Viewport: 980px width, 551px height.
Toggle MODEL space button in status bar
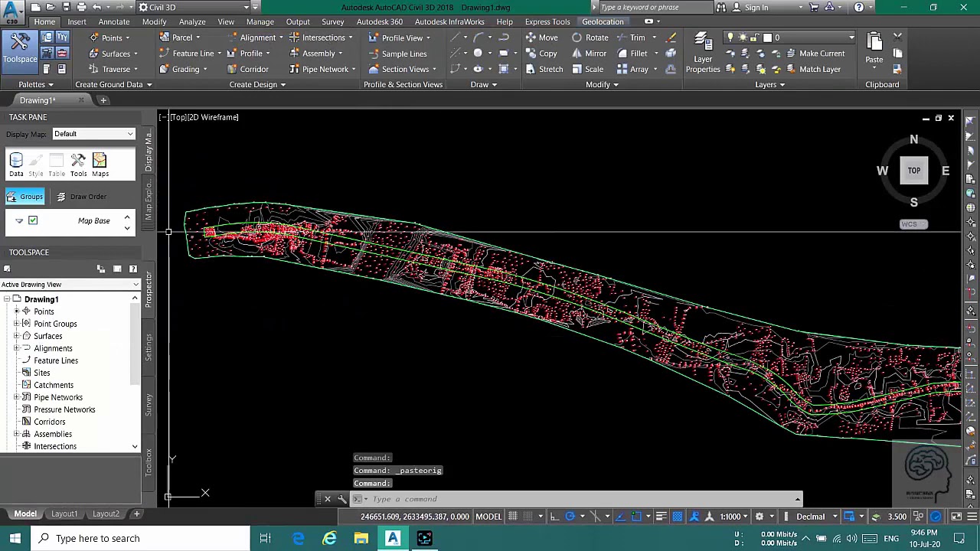(488, 517)
